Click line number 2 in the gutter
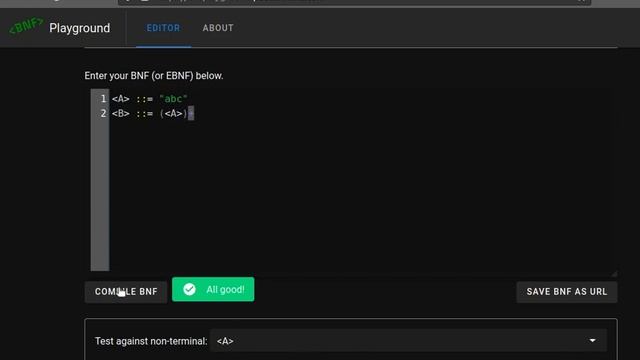Viewport: 640px width, 360px height. coord(103,113)
